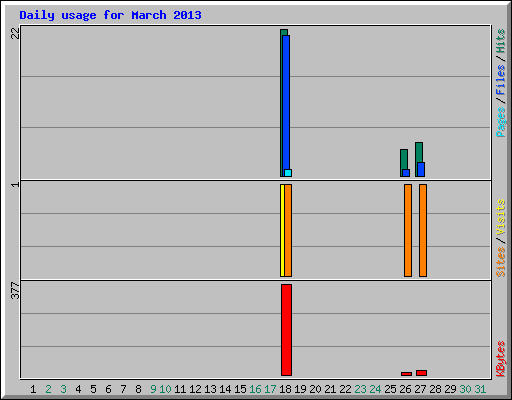Click the y-axis value 1 for Sites/Visits
Image resolution: width=512 pixels, height=400 pixels.
click(15, 184)
